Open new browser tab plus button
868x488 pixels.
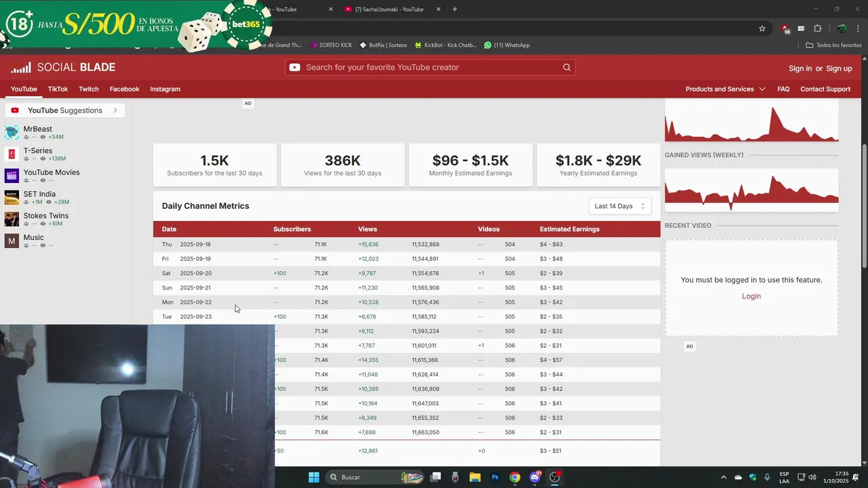(x=454, y=9)
